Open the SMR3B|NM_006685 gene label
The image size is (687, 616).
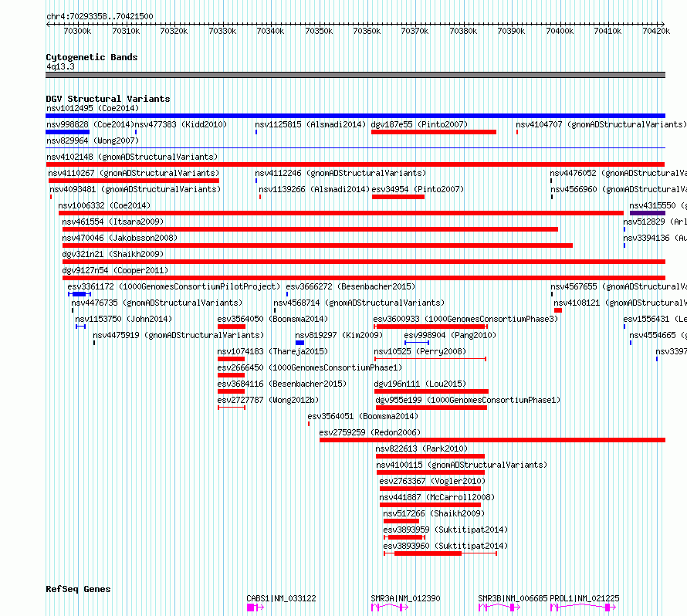pyautogui.click(x=513, y=598)
